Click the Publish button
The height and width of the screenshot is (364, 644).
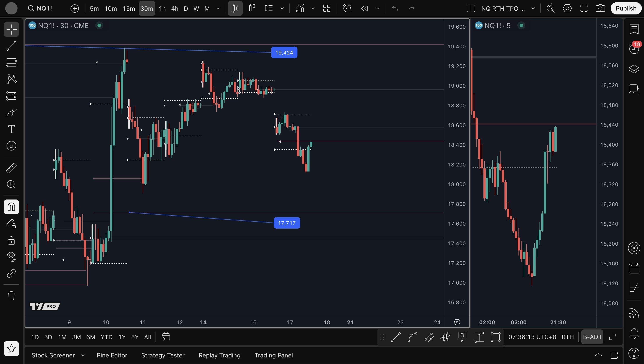pyautogui.click(x=626, y=9)
